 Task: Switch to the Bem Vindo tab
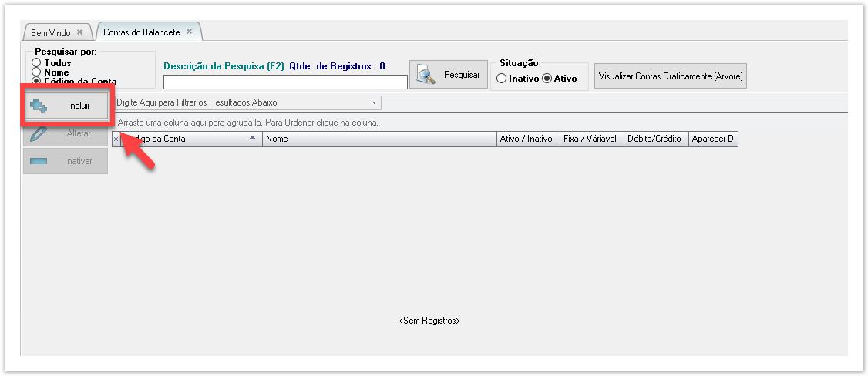[51, 33]
